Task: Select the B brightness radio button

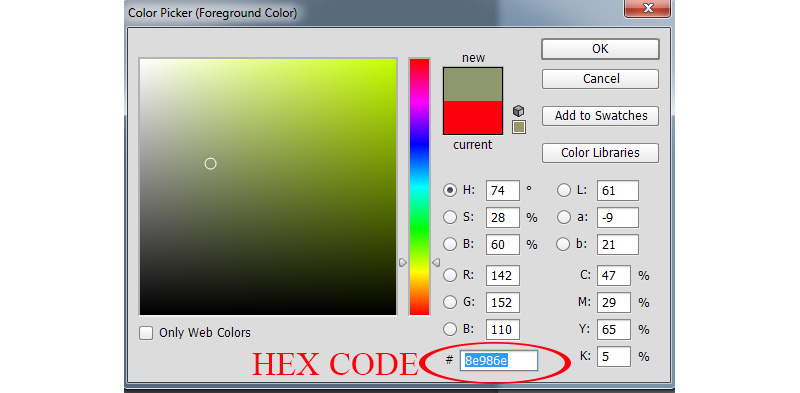Action: tap(450, 244)
